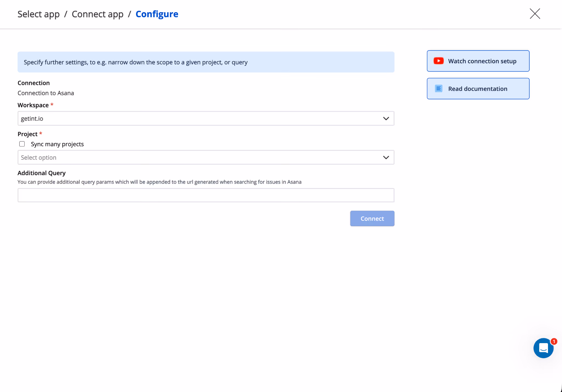The width and height of the screenshot is (562, 392).
Task: Click the chevron icon on Project dropdown
Action: [x=386, y=157]
